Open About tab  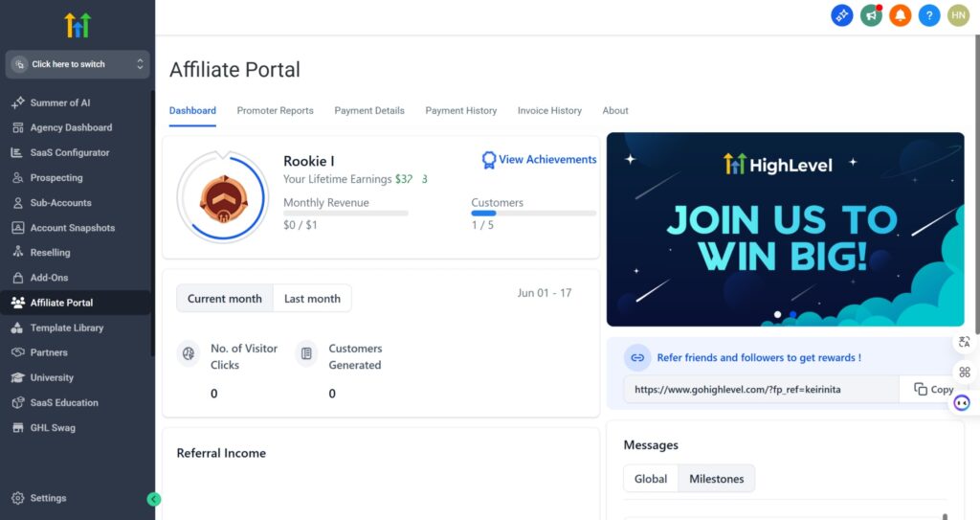(x=615, y=111)
